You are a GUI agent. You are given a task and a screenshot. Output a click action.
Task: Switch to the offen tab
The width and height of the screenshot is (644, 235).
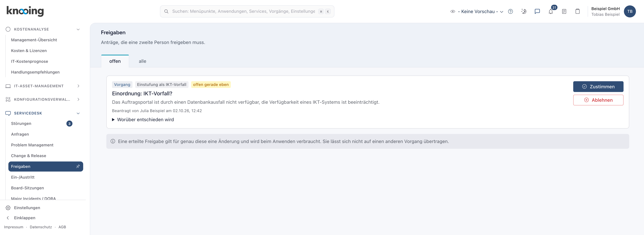[115, 61]
